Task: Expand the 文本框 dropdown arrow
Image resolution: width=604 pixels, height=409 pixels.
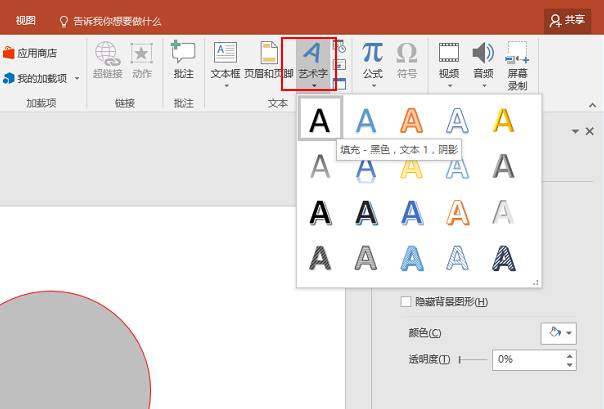Action: (226, 85)
